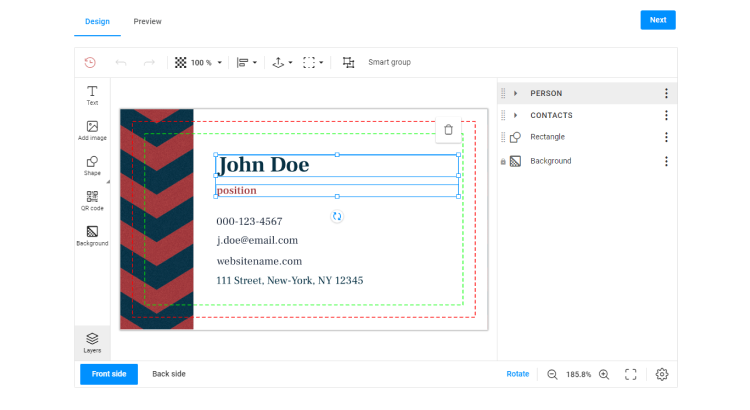Select the position text on card
The height and width of the screenshot is (410, 750).
coord(237,190)
